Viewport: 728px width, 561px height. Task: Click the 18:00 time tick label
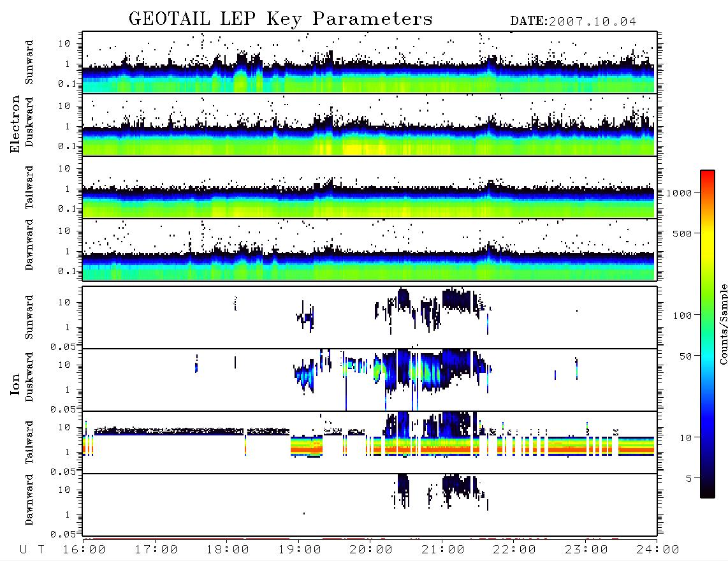tap(228, 550)
